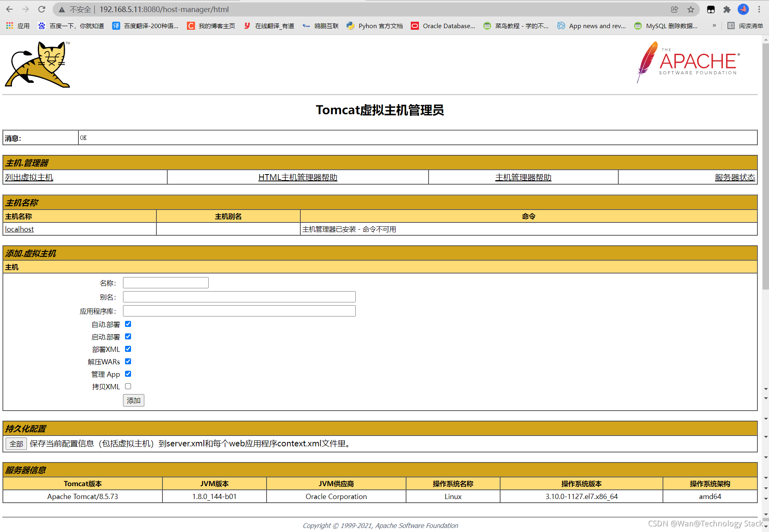
Task: Open the 服务器状态 link
Action: 735,177
